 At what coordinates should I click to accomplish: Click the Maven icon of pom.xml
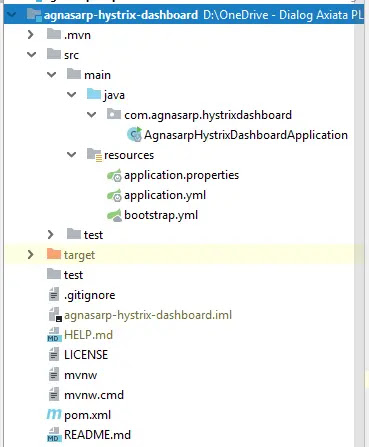[54, 415]
